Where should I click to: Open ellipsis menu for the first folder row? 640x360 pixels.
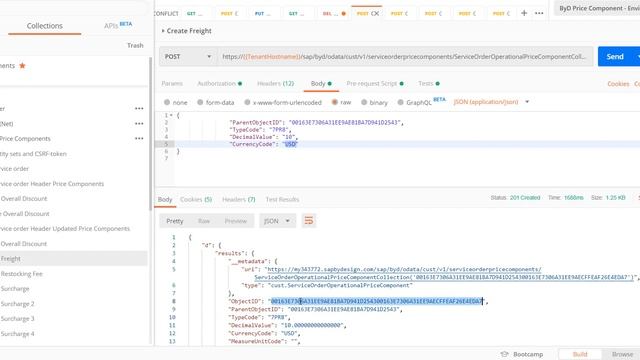139,109
